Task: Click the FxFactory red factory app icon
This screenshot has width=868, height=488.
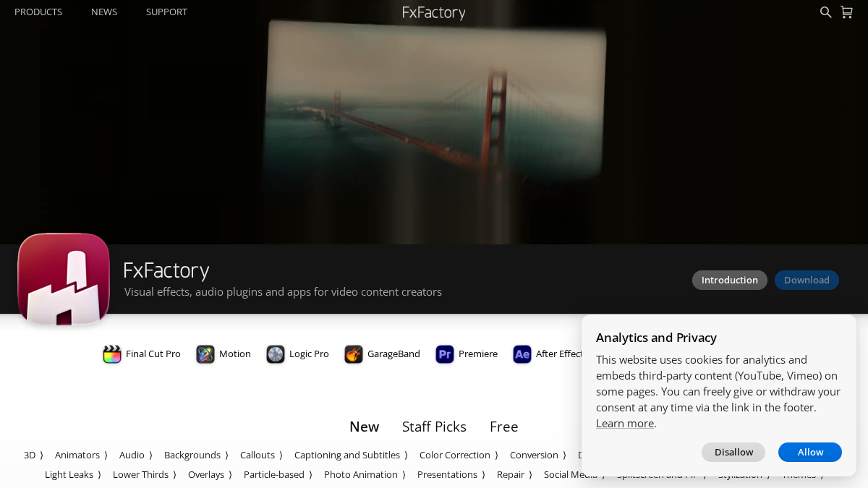Action: pos(64,278)
